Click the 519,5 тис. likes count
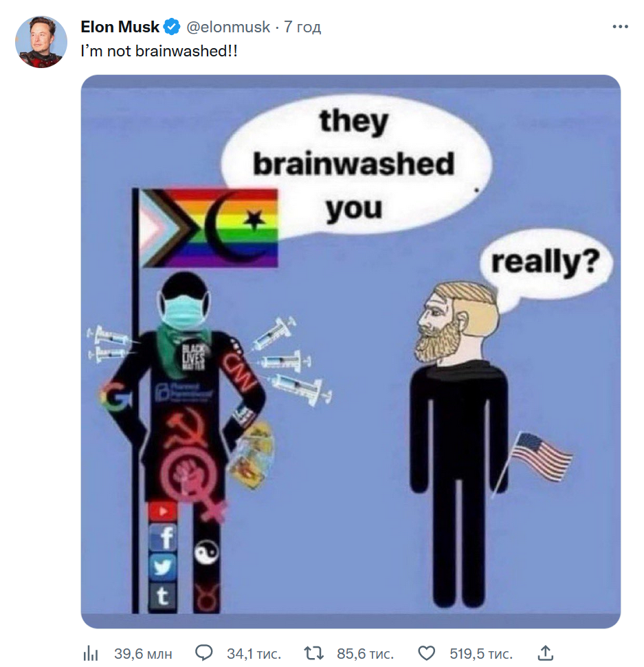Screen dimensions: 644x667 pos(481,653)
